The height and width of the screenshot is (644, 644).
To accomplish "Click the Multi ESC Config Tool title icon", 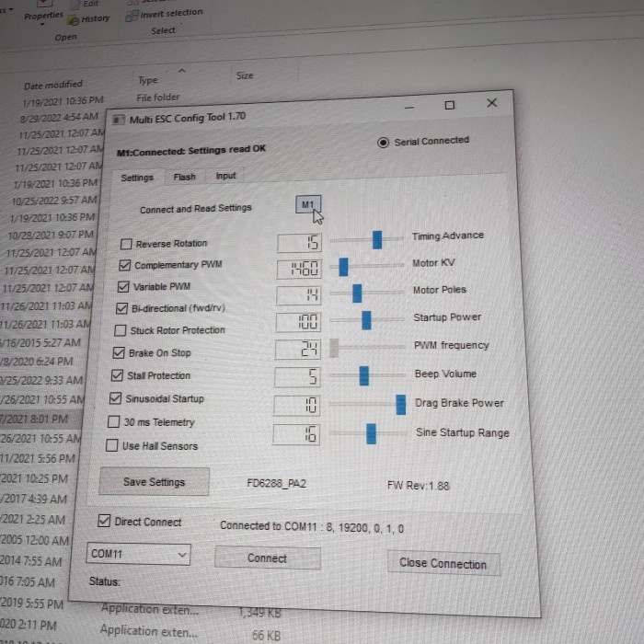I will point(118,121).
